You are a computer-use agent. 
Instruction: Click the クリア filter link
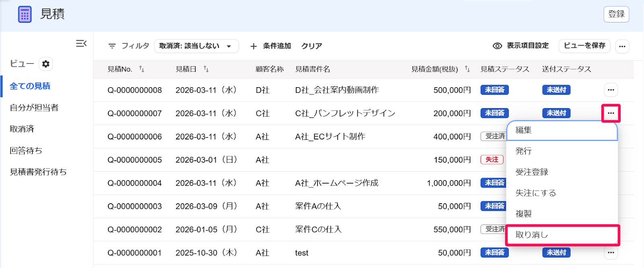click(312, 46)
